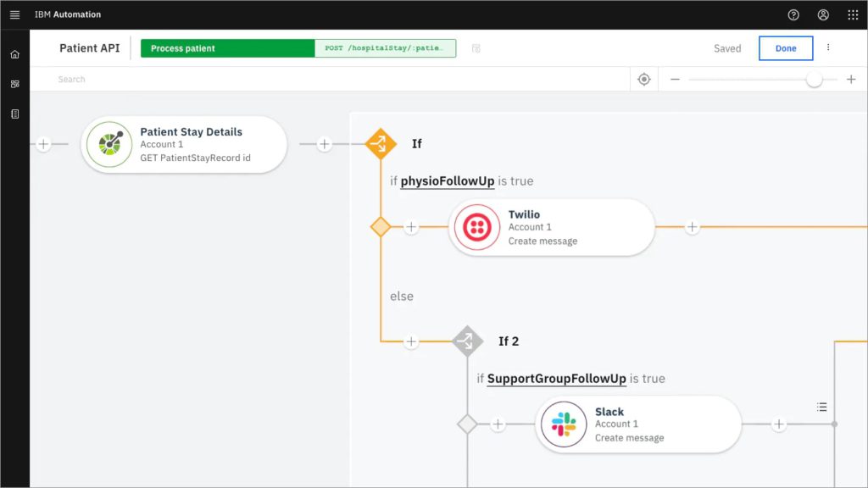Select the Patient Stay Details node icon
The height and width of the screenshot is (488, 868).
(x=109, y=144)
